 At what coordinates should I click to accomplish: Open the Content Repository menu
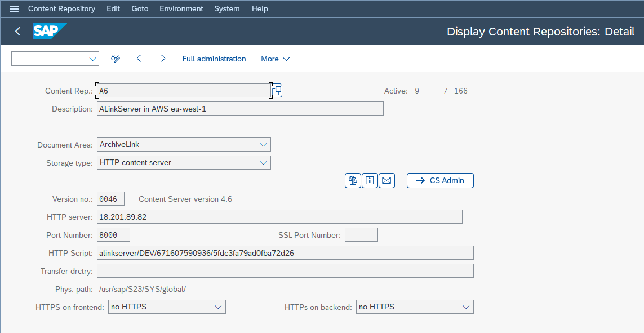click(x=61, y=8)
